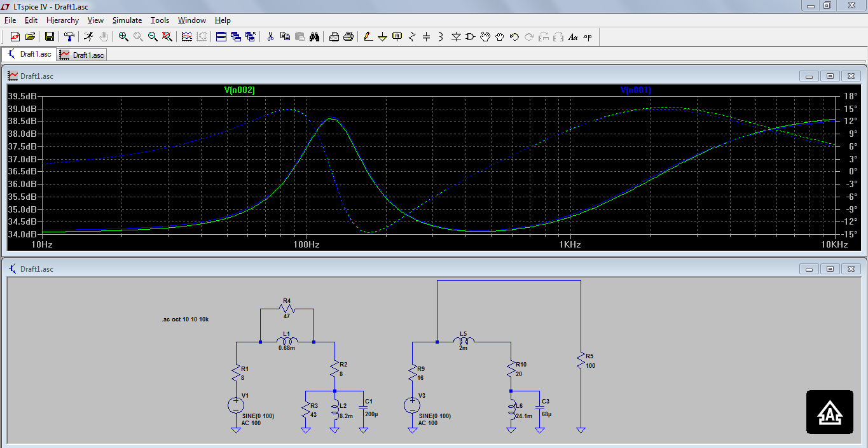Pick the Capacitor component tool
The width and height of the screenshot is (868, 448).
tap(426, 37)
